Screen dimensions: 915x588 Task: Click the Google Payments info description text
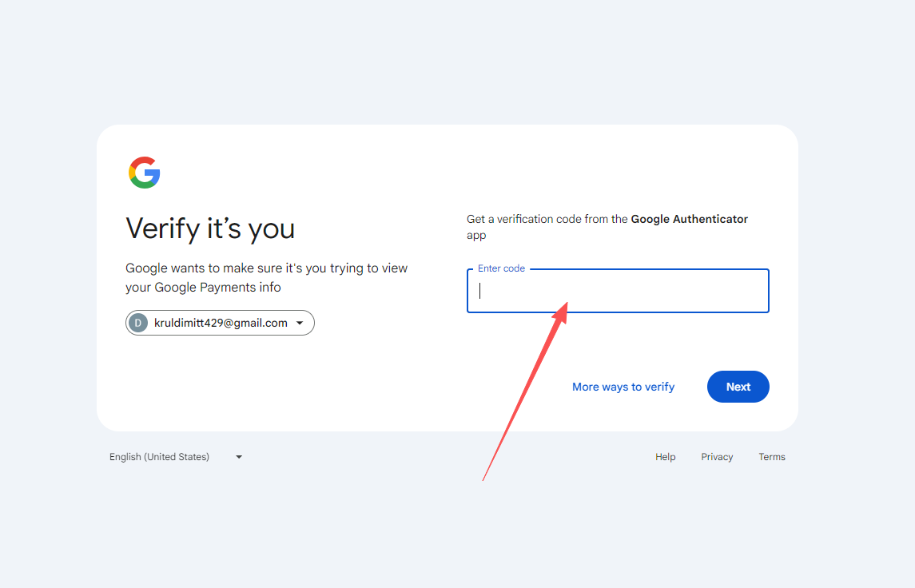tap(266, 277)
